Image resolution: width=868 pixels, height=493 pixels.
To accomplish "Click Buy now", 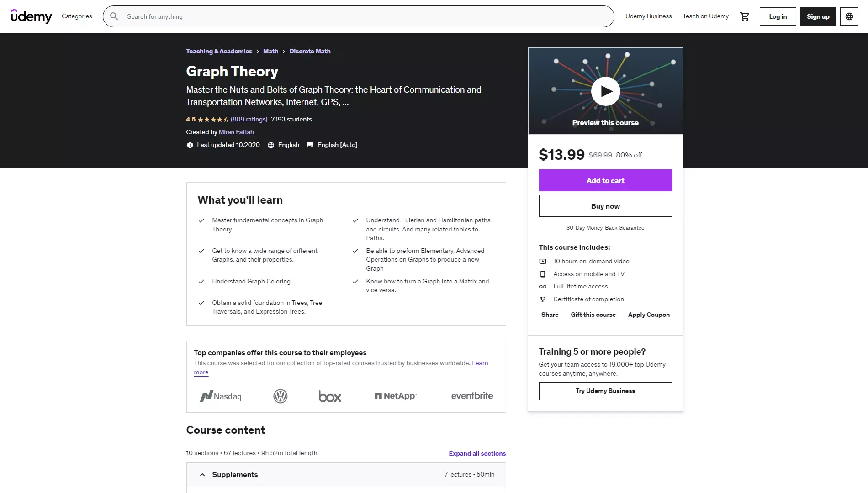I will pos(605,206).
